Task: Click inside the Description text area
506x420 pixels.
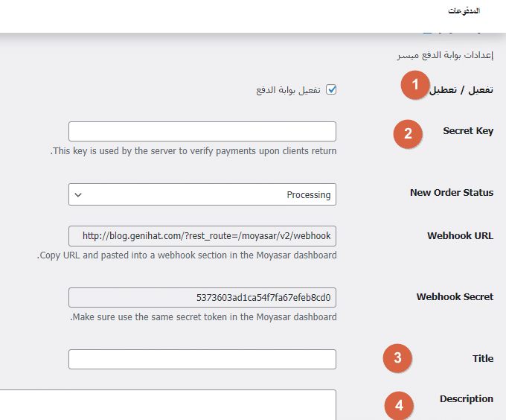Action: (168, 405)
